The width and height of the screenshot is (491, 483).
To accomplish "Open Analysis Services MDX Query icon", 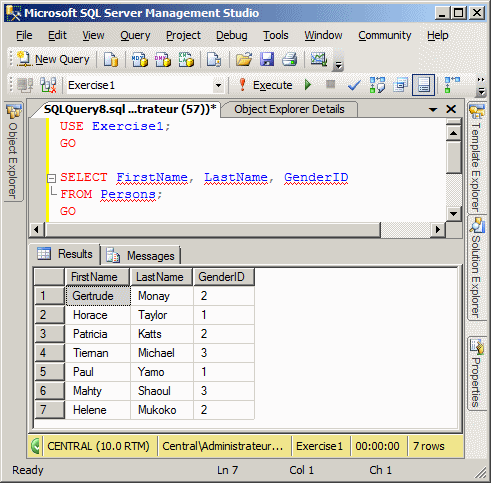I will [x=139, y=59].
